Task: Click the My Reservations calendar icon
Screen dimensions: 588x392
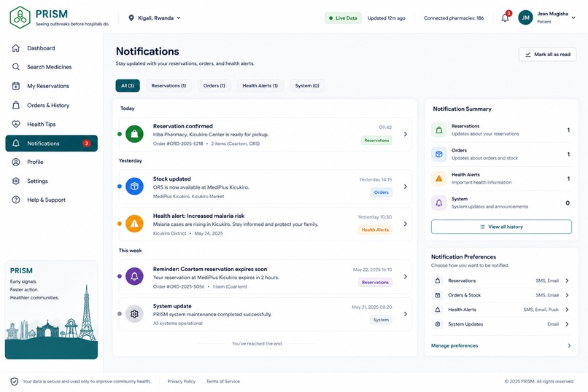Action: coord(16,86)
